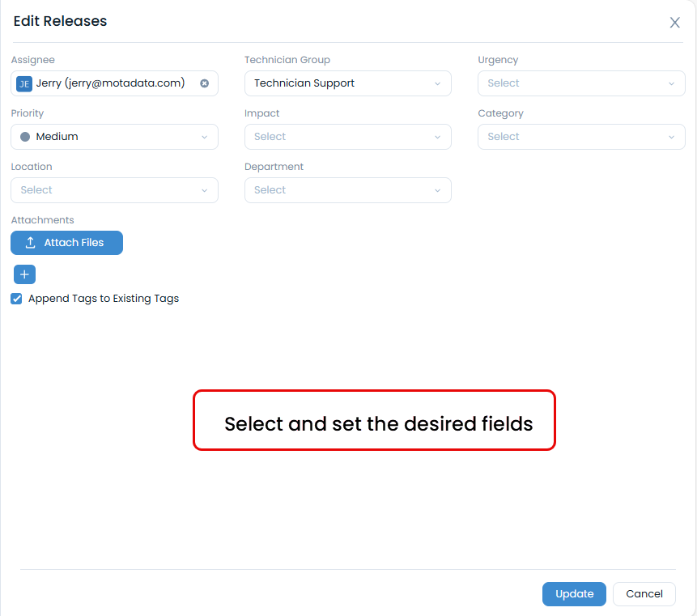Click the chevron on the Technician Group field
Screen dimensions: 697x616
[437, 83]
